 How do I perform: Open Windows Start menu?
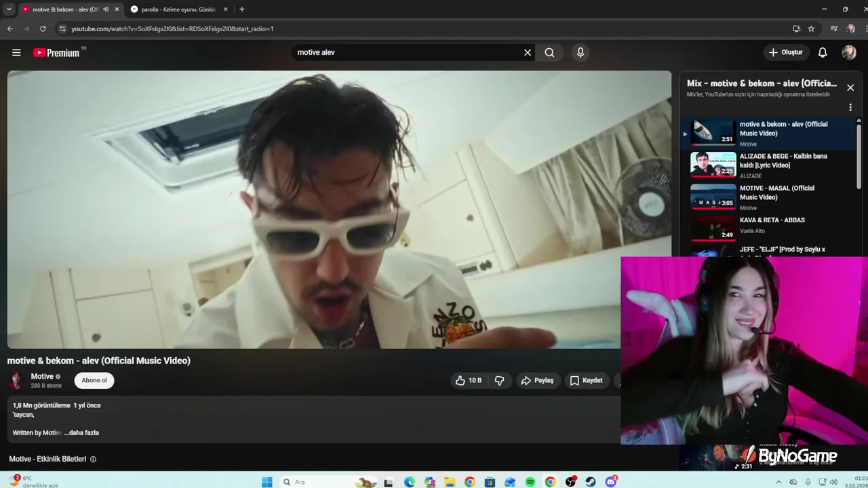click(267, 482)
